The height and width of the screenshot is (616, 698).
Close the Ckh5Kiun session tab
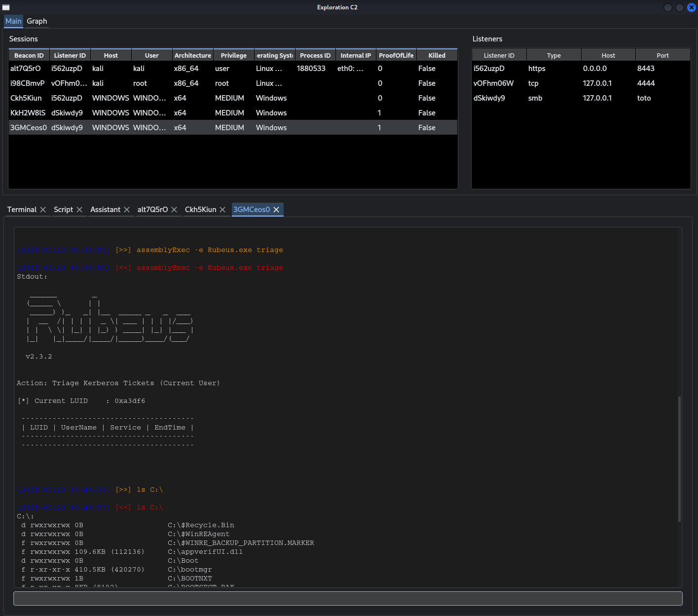(222, 210)
